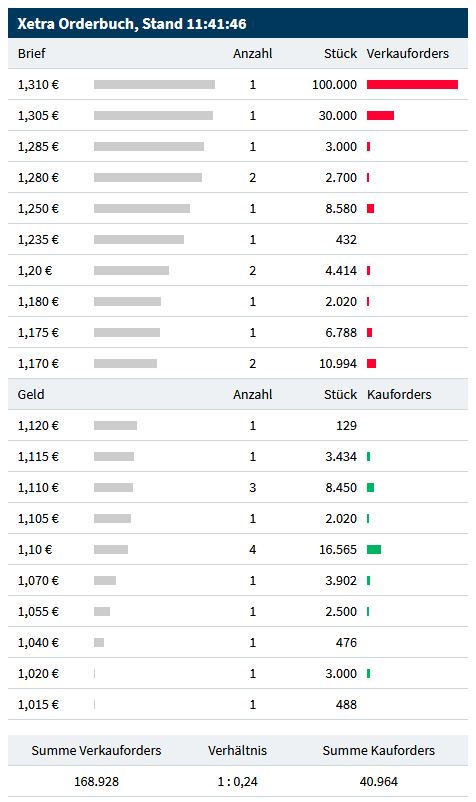Click the Stück header in Geld section
Screen dimensions: 476x802
tap(341, 394)
